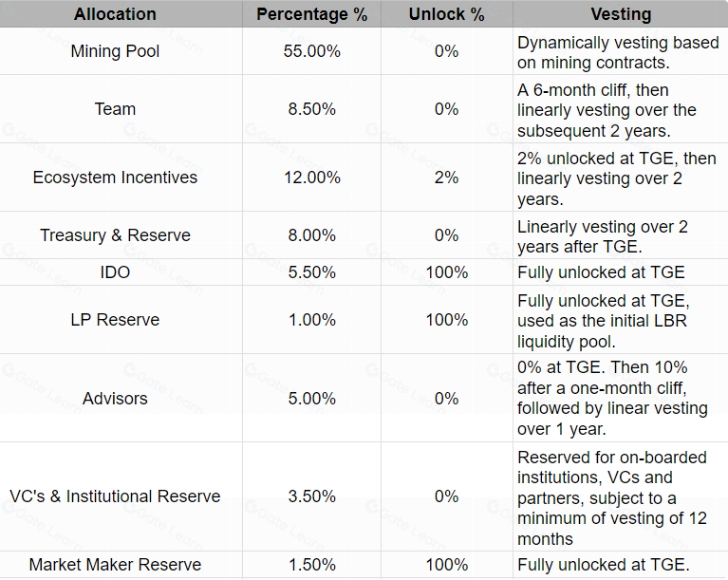Image resolution: width=728 pixels, height=580 pixels.
Task: Select the Team 6-month cliff vesting text
Action: (x=607, y=110)
